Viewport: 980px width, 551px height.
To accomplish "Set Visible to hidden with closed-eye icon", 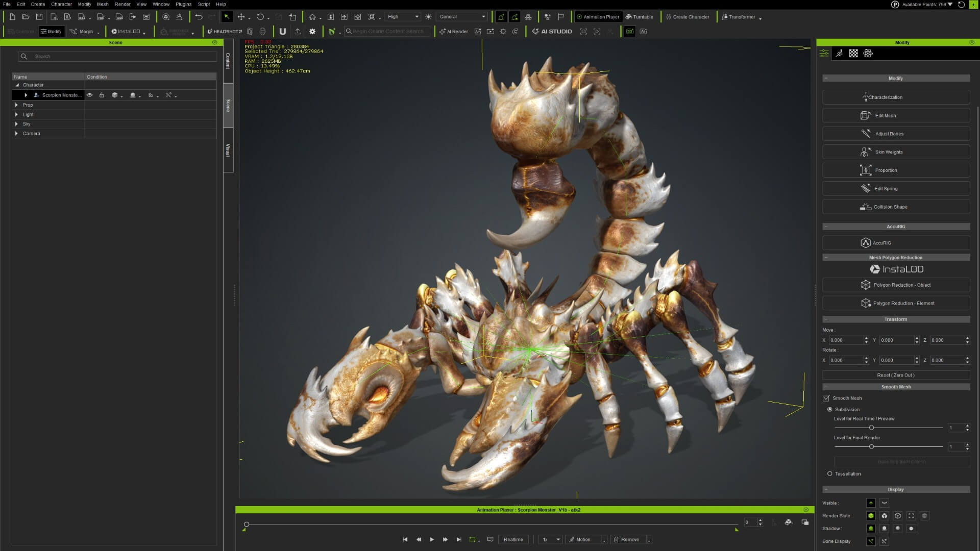I will click(885, 503).
